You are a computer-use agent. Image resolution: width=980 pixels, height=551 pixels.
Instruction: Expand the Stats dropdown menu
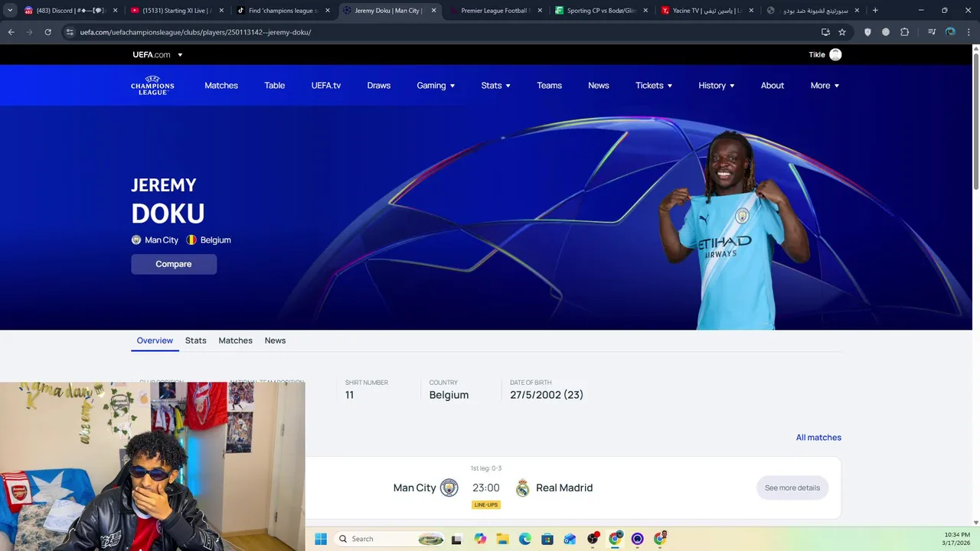coord(495,86)
